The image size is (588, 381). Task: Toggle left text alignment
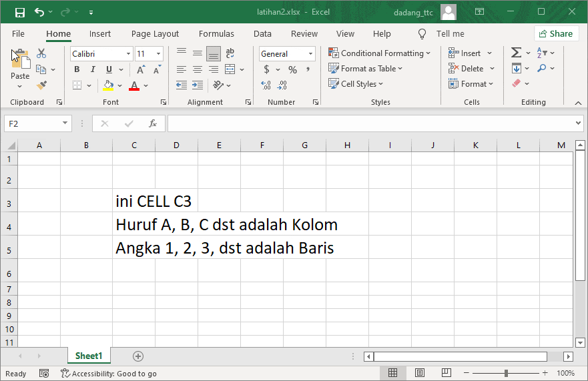coord(182,69)
